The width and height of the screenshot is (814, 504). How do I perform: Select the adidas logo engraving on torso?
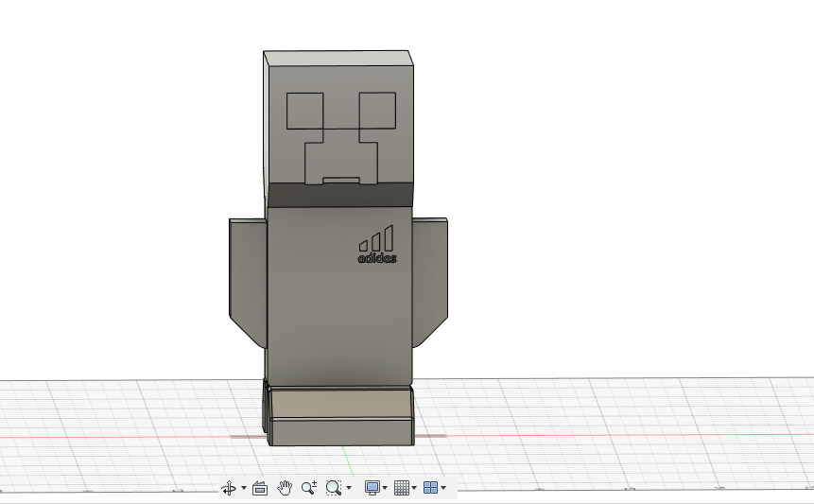[x=377, y=245]
